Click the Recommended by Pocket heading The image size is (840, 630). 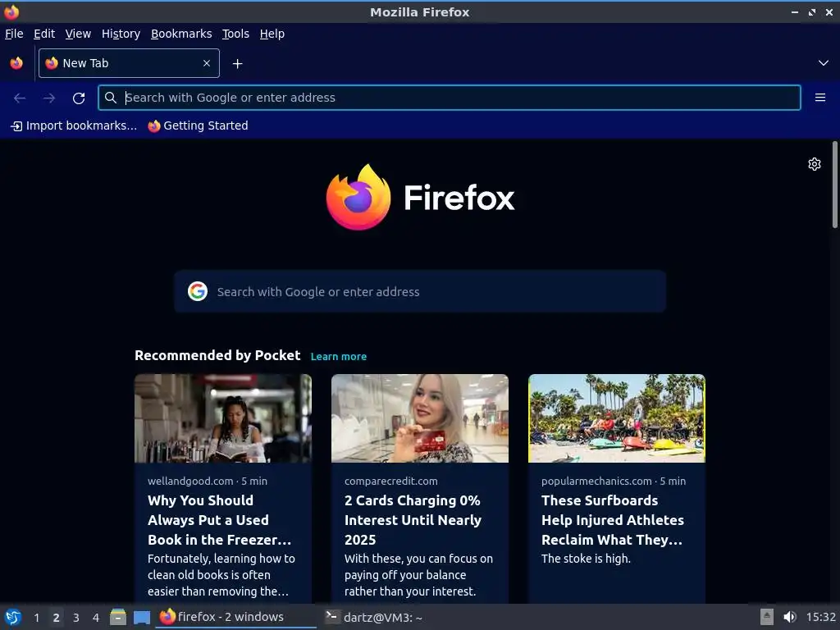(x=217, y=356)
